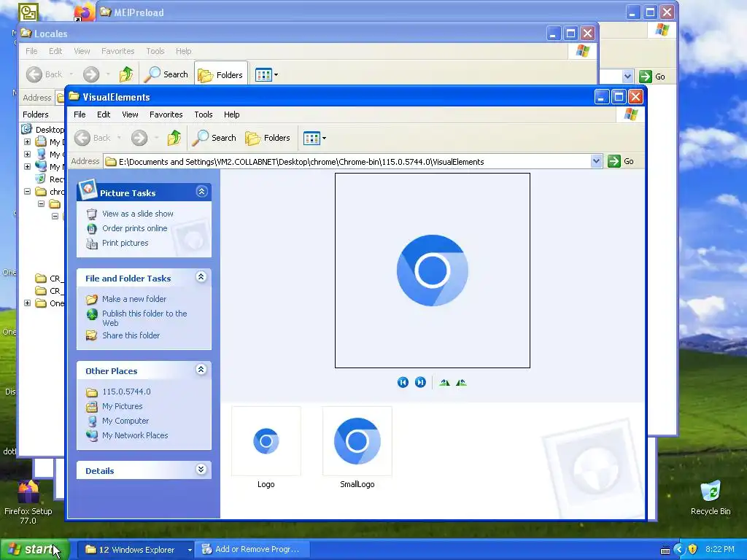Open Views dropdown in VisualElements toolbar

click(x=314, y=138)
